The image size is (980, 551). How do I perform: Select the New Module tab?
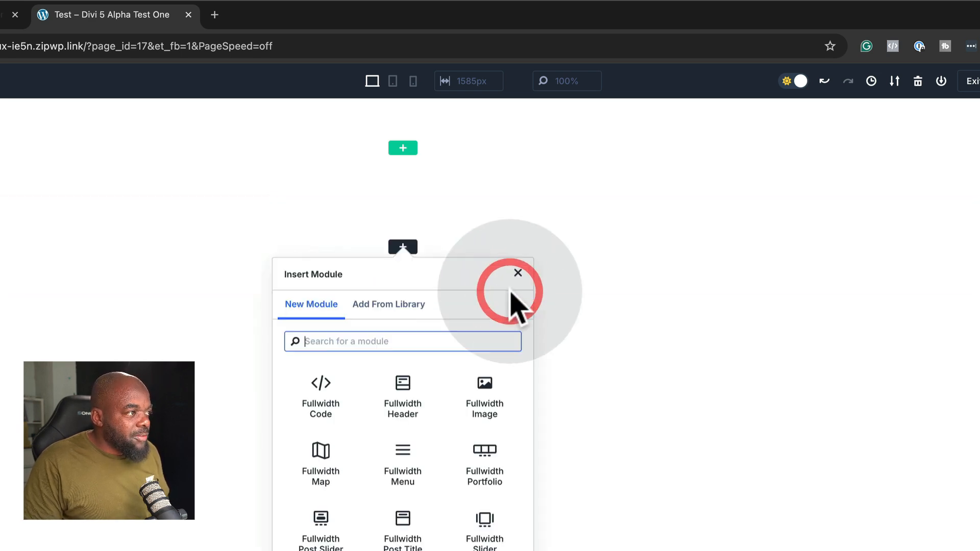coord(311,304)
